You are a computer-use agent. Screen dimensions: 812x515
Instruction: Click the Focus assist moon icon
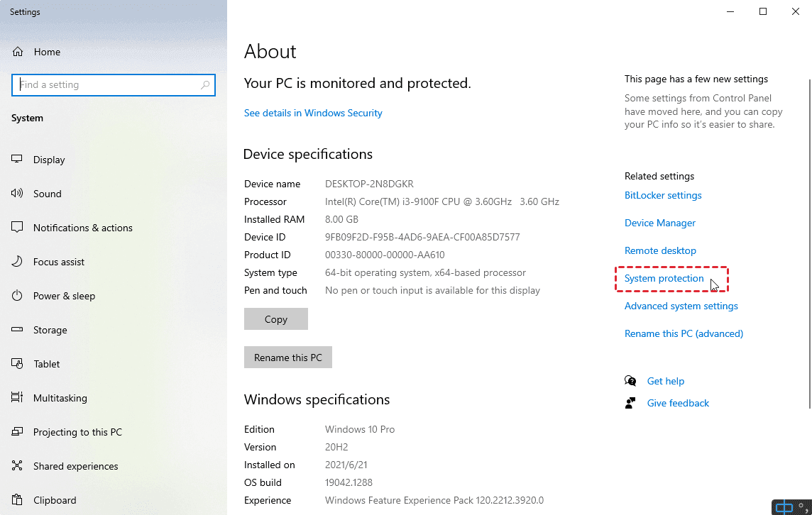point(18,262)
